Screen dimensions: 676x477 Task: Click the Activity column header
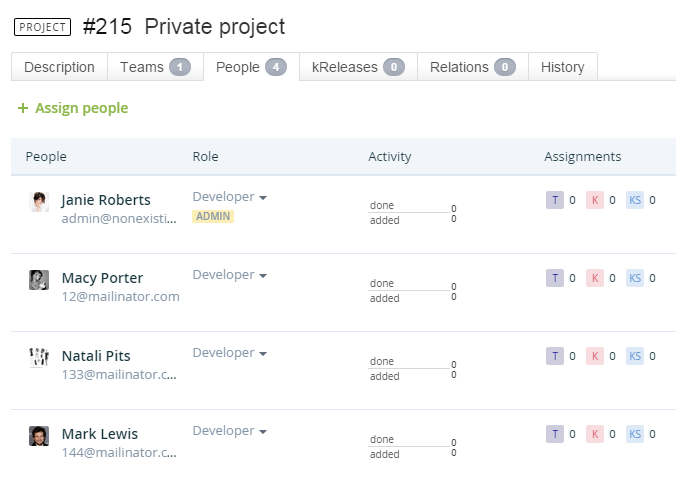(390, 157)
